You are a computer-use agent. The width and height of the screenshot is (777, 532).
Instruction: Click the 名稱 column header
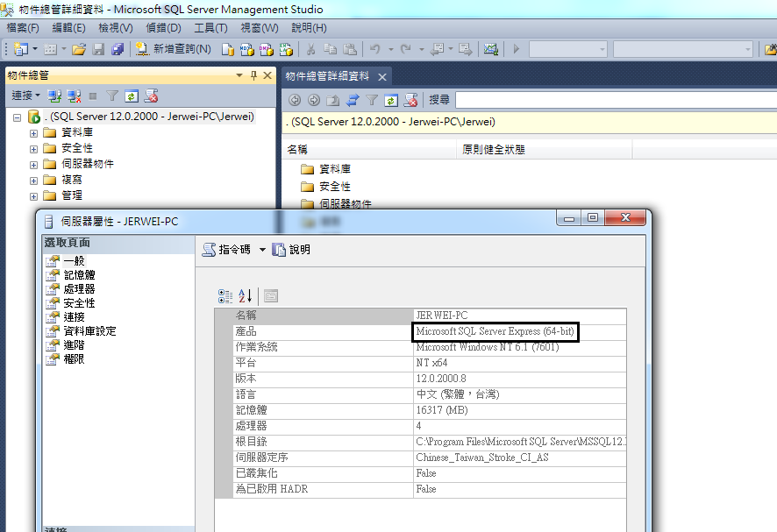[x=371, y=149]
